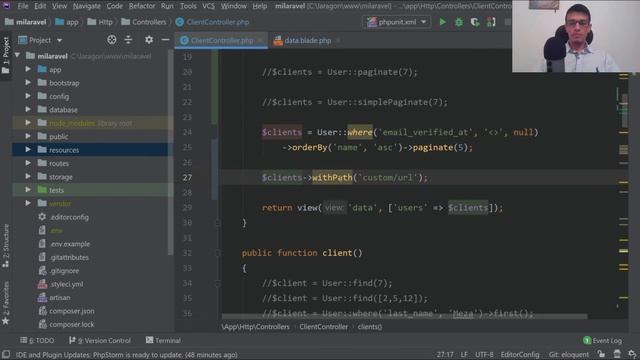Open Git: eloquent branch widget

[x=569, y=354]
